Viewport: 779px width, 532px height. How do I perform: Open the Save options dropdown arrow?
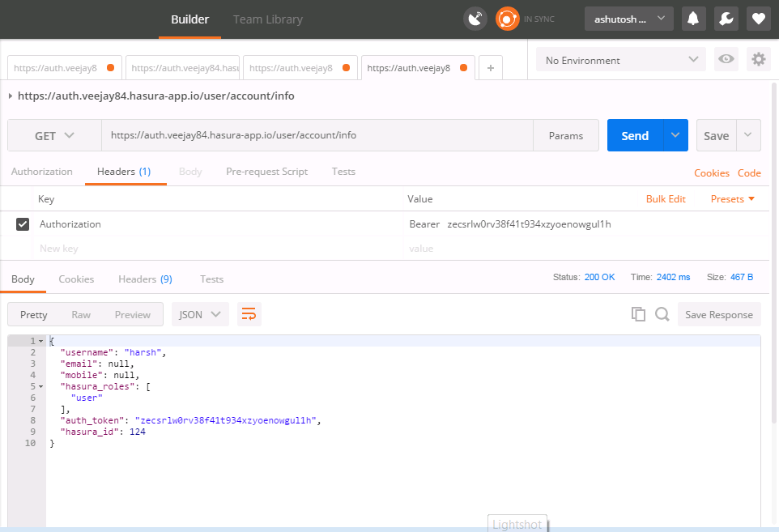tap(747, 135)
